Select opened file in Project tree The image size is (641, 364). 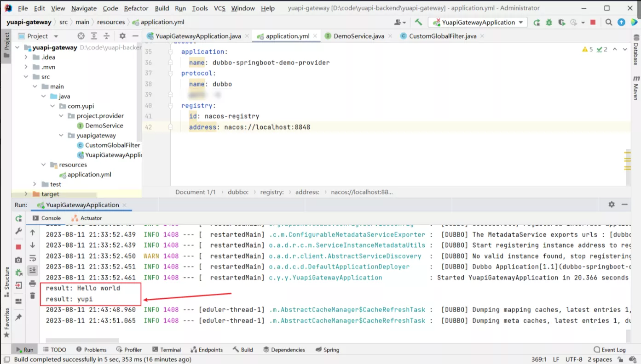(81, 36)
